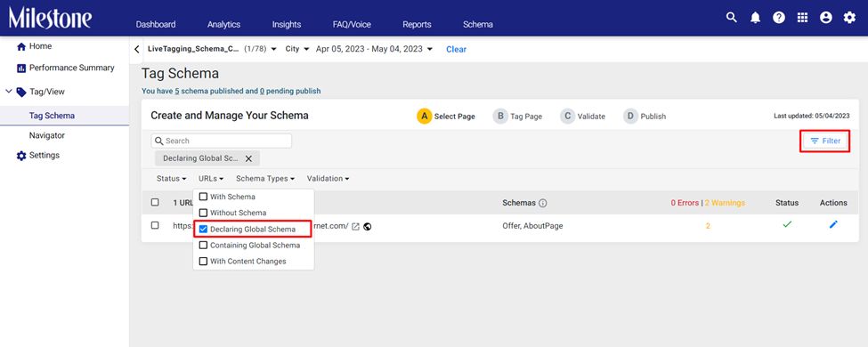Open the user account profile icon
Viewport: 868px width, 347px height.
[826, 18]
